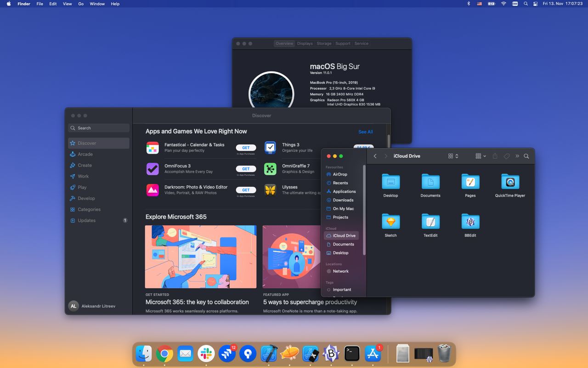This screenshot has width=588, height=368.
Task: Click the Tag icon in Finder toolbar
Action: (507, 156)
